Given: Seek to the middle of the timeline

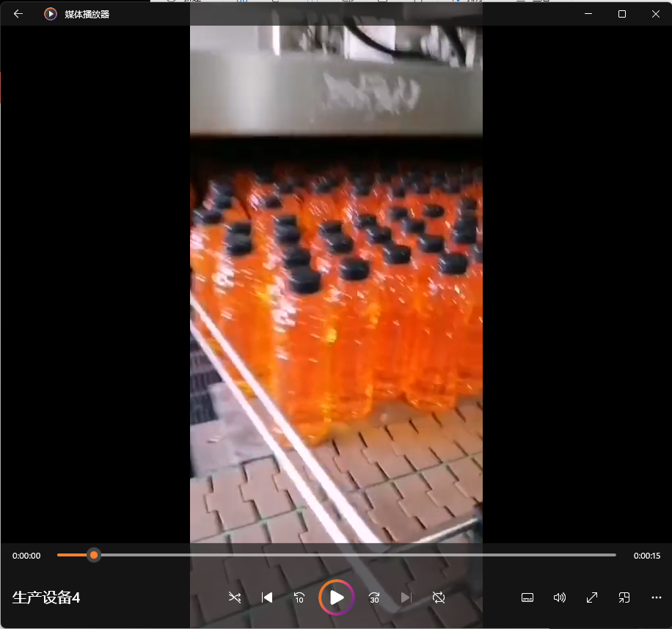Looking at the screenshot, I should tap(337, 555).
